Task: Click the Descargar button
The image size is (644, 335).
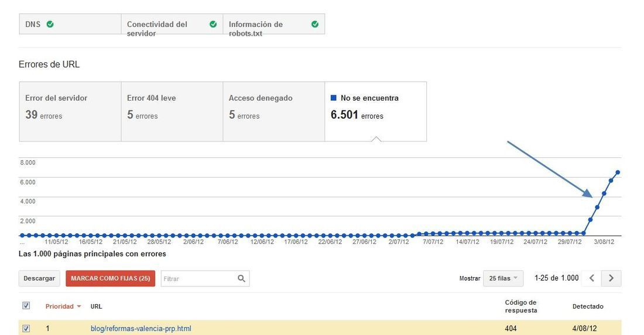Action: pos(39,278)
